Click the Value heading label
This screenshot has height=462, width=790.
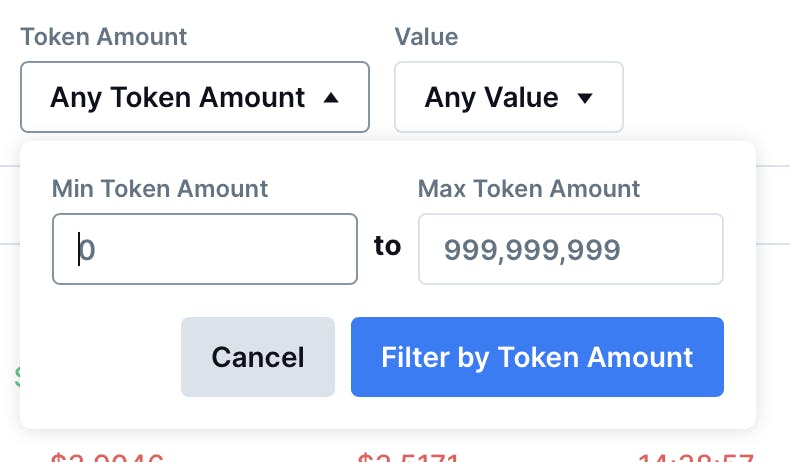pos(426,37)
